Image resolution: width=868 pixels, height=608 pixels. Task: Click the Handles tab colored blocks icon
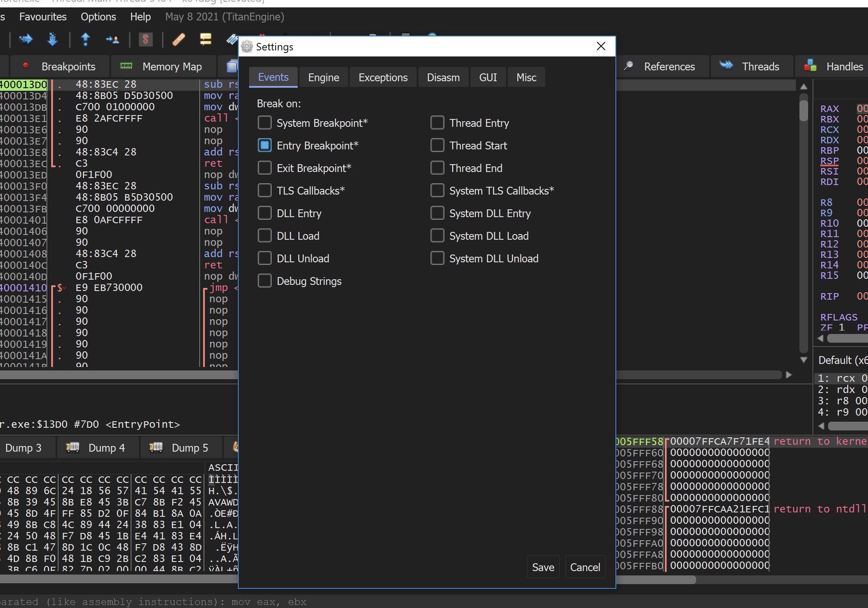tap(810, 66)
